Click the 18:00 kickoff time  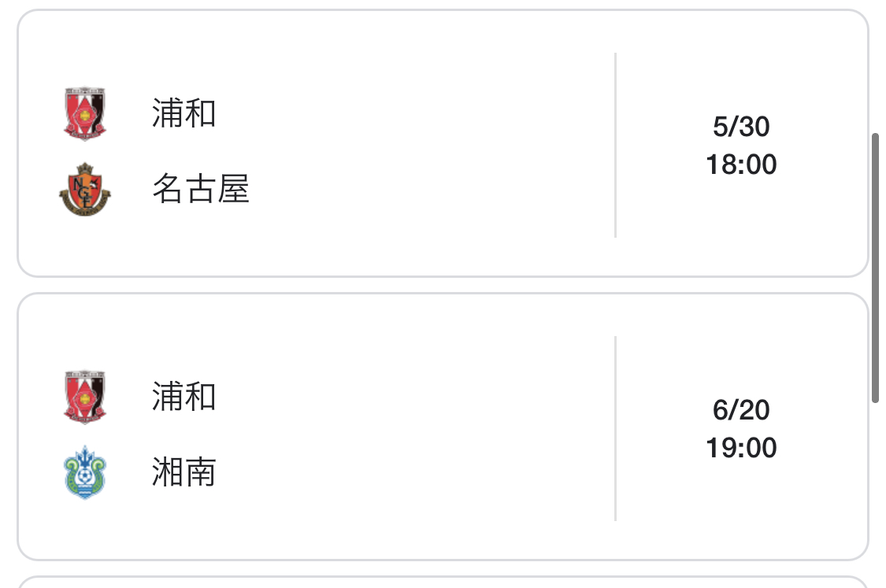[x=741, y=165]
